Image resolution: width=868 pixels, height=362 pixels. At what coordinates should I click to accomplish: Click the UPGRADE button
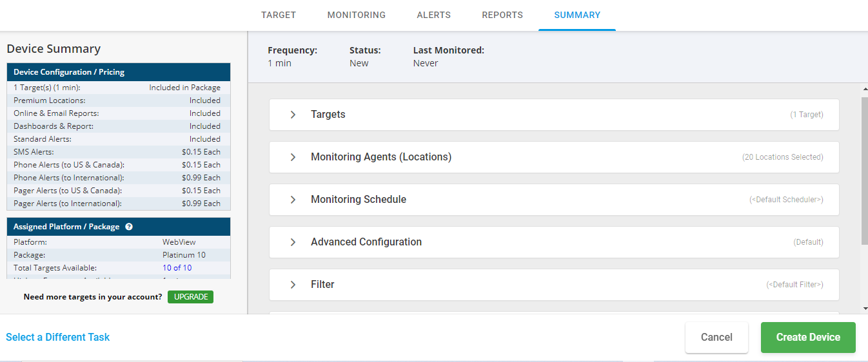point(190,297)
